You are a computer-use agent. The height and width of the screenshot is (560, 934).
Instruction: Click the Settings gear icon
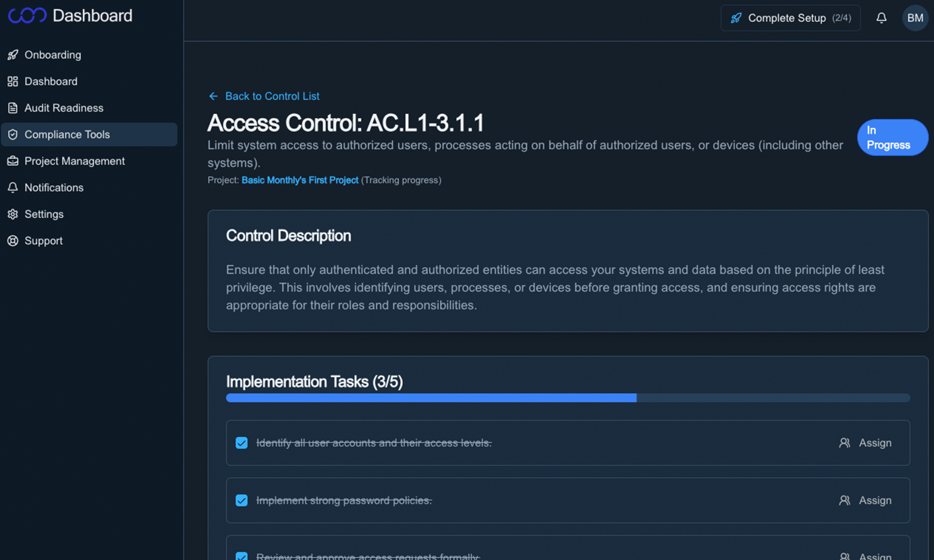(x=13, y=214)
